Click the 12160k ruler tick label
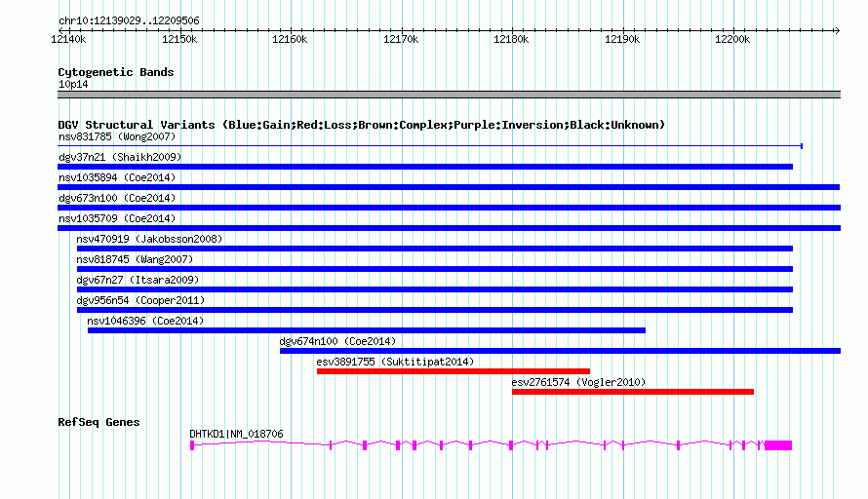This screenshot has width=868, height=499. pyautogui.click(x=290, y=39)
